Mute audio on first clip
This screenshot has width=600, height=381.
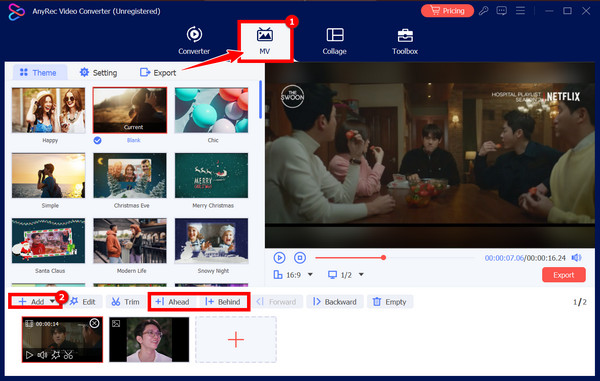tap(42, 355)
